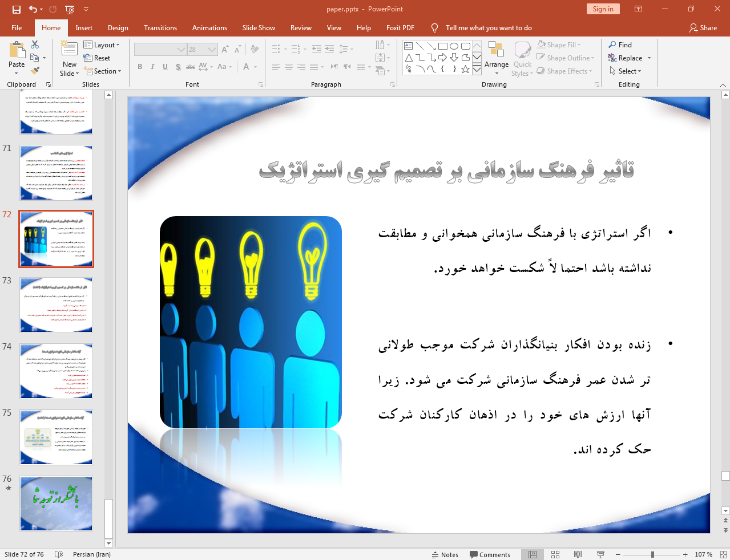
Task: Click Reset slide button
Action: pos(97,58)
